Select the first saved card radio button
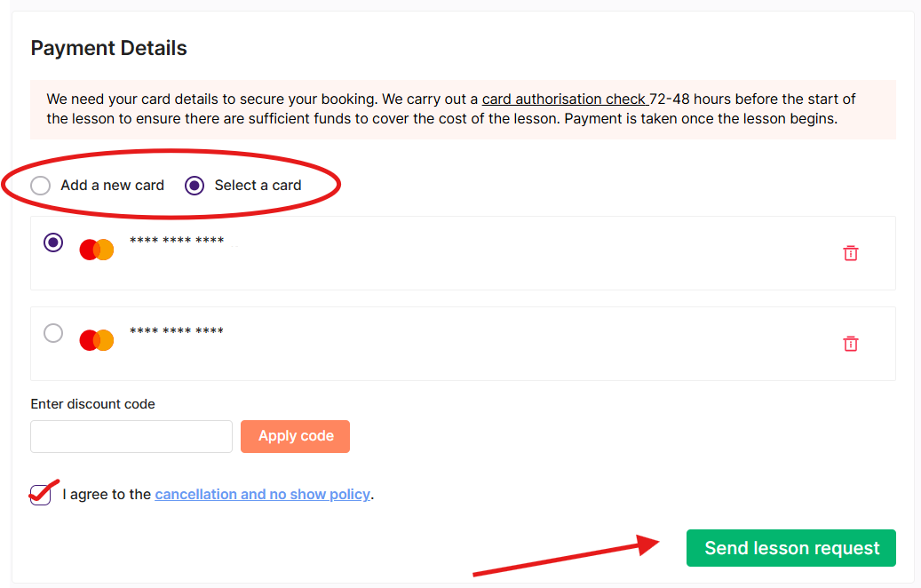921x588 pixels. click(53, 242)
